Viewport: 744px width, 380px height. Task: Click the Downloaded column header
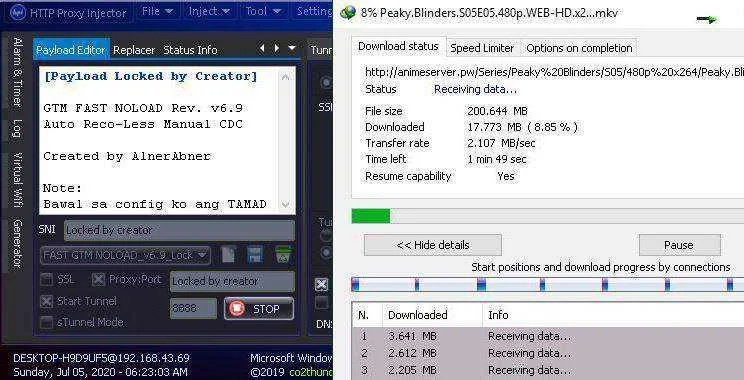432,315
